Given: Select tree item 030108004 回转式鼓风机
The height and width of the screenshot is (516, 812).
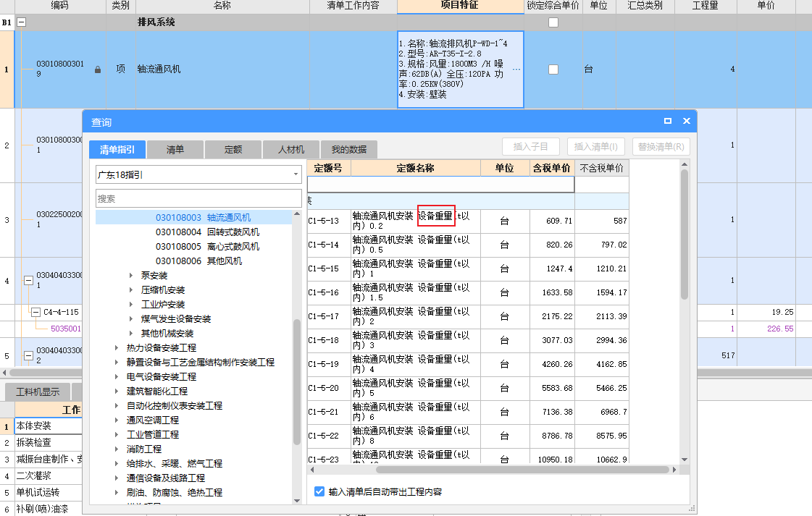Looking at the screenshot, I should tap(207, 232).
